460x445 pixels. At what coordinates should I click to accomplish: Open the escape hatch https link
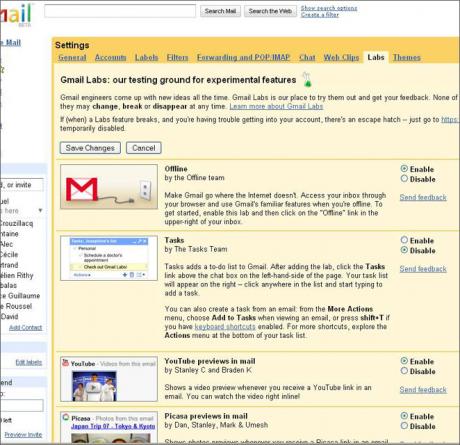pyautogui.click(x=450, y=119)
